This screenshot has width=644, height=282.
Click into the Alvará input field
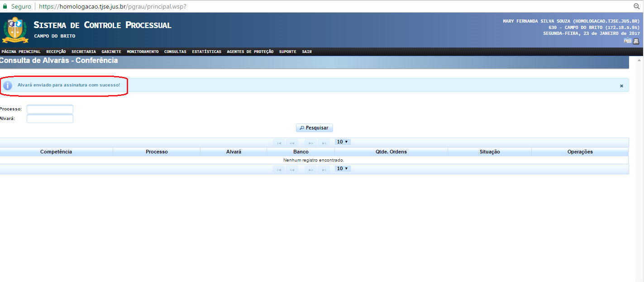(x=50, y=119)
